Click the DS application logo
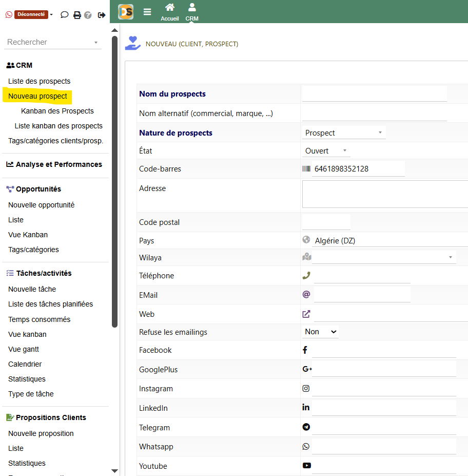This screenshot has width=468, height=476. click(x=126, y=12)
